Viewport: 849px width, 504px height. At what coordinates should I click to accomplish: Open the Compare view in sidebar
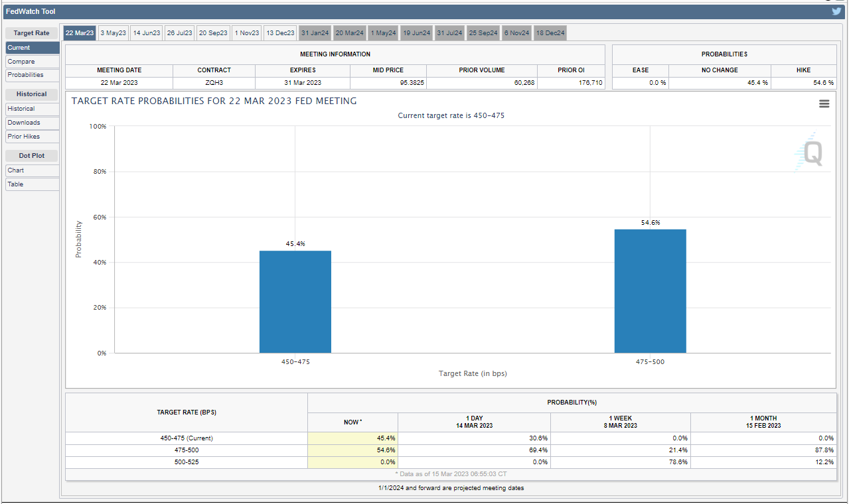[33, 62]
